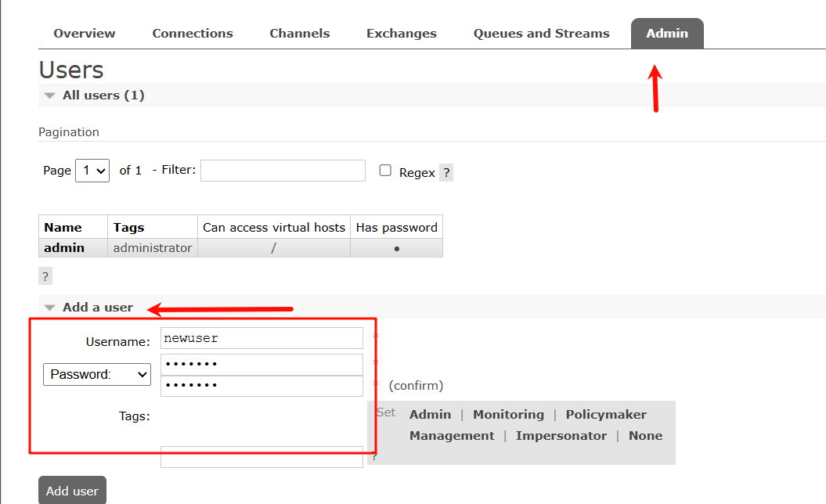The width and height of the screenshot is (826, 504).
Task: Enable the Regex filter checkbox
Action: coord(385,171)
